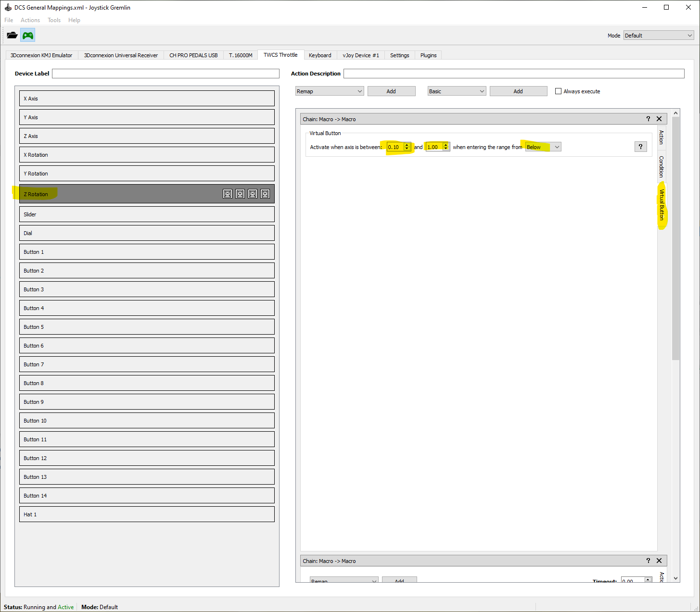The image size is (700, 612).
Task: Select the Button 7 input
Action: pyautogui.click(x=147, y=364)
